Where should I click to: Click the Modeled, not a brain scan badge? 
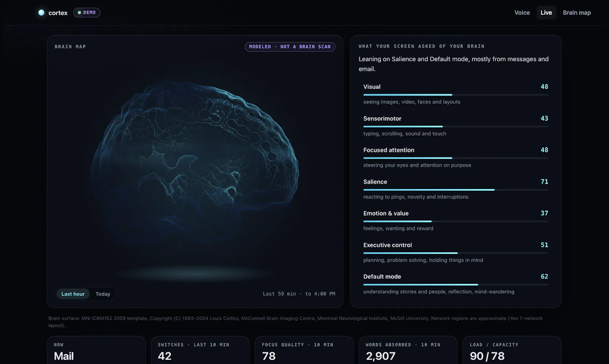click(x=290, y=47)
